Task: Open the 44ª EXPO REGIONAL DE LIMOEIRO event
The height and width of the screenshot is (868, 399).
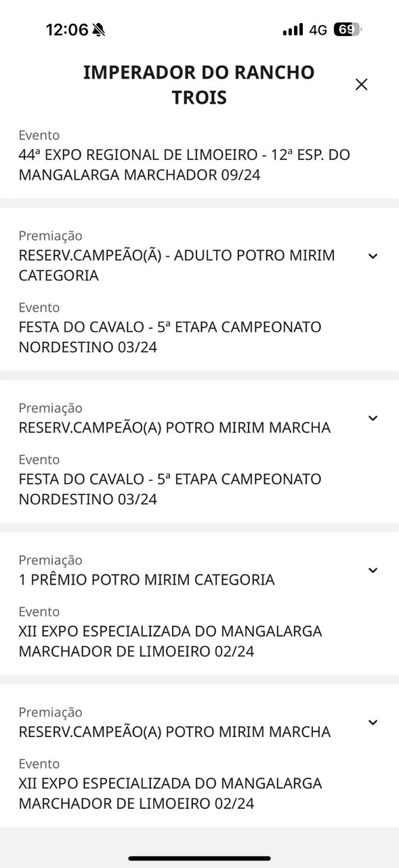Action: click(x=184, y=164)
